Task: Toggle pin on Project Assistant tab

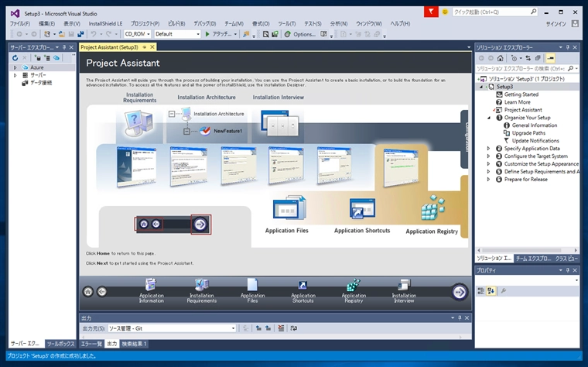Action: [x=145, y=47]
